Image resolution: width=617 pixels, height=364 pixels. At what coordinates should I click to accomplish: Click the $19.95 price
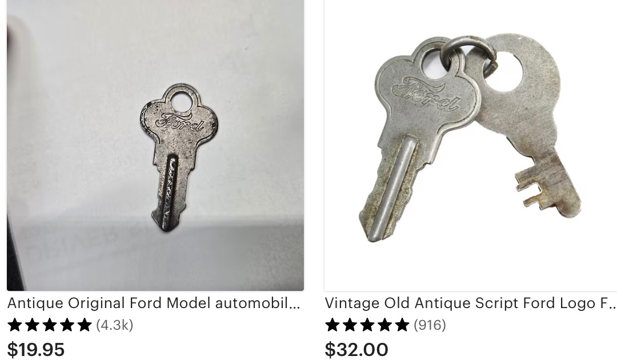coord(36,350)
